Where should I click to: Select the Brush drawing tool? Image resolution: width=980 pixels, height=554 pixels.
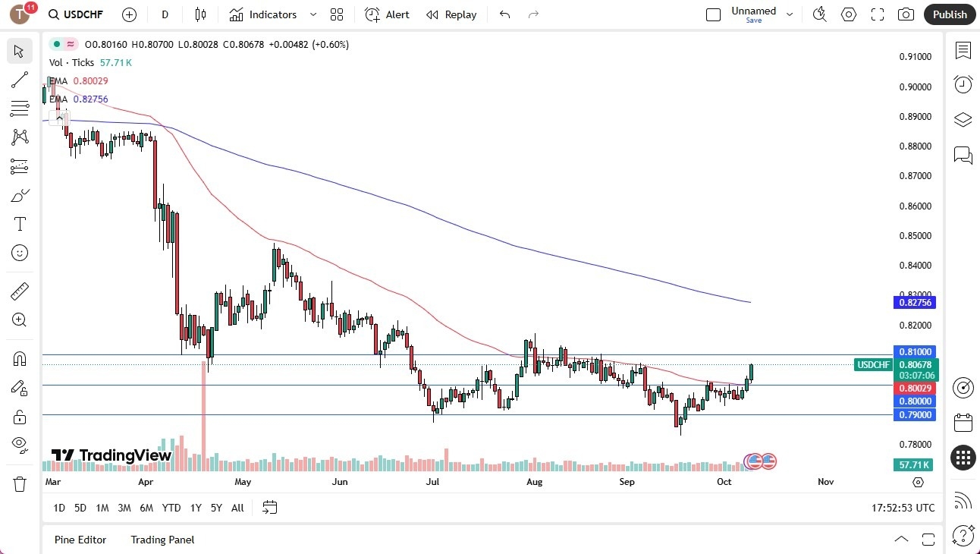pyautogui.click(x=20, y=195)
